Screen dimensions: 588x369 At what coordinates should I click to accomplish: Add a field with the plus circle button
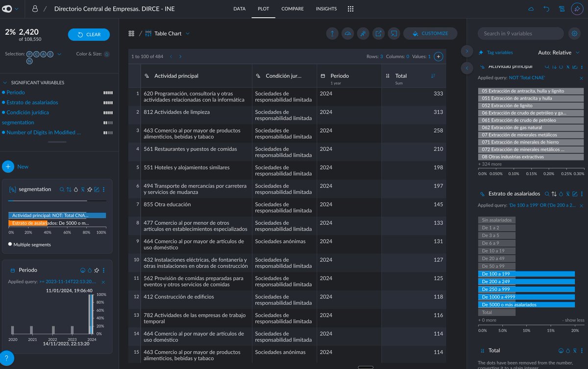point(439,56)
